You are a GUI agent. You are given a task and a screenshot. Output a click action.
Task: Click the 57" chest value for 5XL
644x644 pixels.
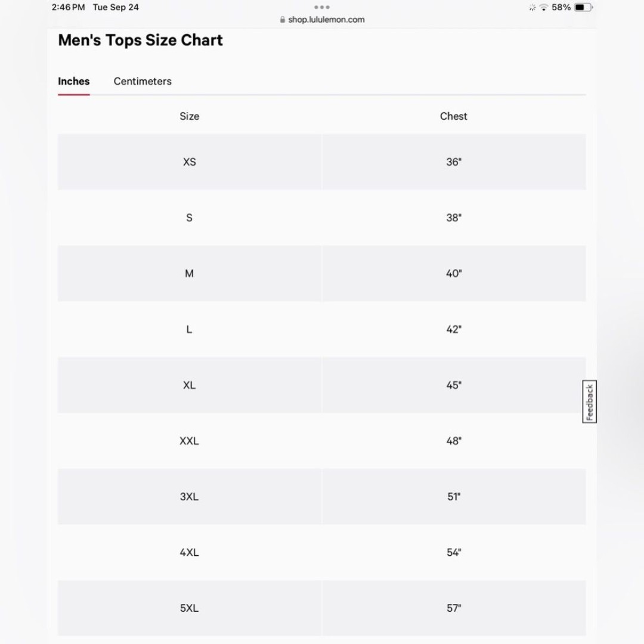click(x=454, y=608)
